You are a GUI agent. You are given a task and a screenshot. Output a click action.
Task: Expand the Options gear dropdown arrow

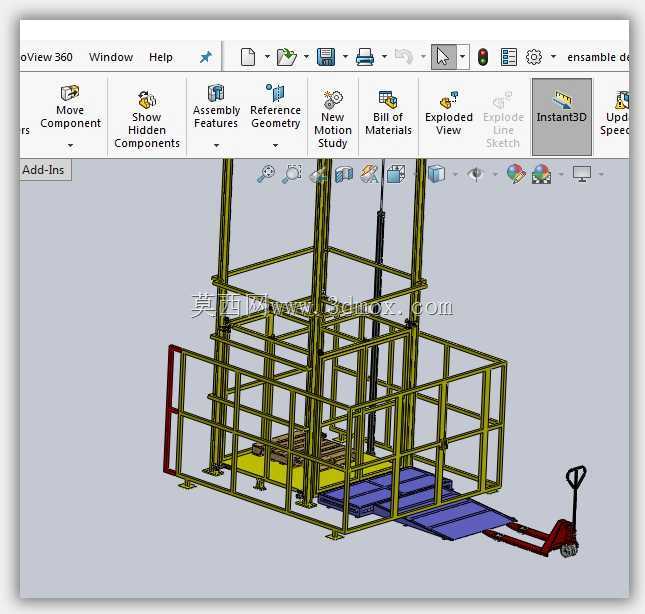click(x=554, y=56)
